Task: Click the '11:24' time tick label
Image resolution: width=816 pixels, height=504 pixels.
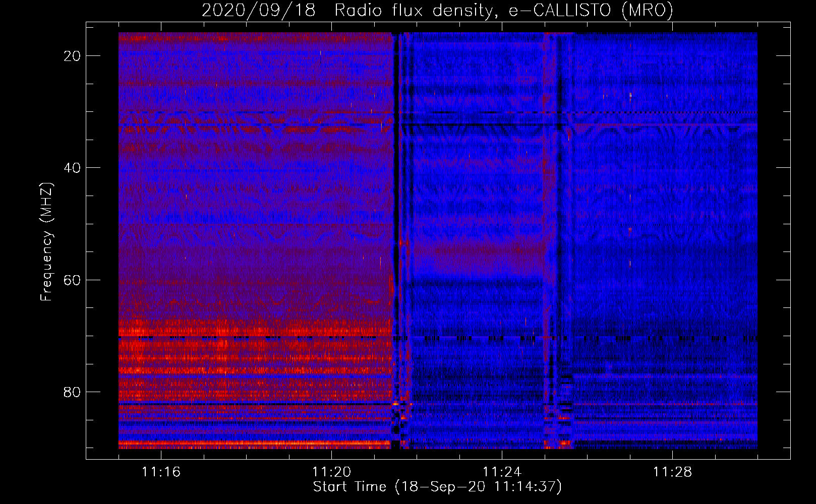Action: tap(502, 472)
